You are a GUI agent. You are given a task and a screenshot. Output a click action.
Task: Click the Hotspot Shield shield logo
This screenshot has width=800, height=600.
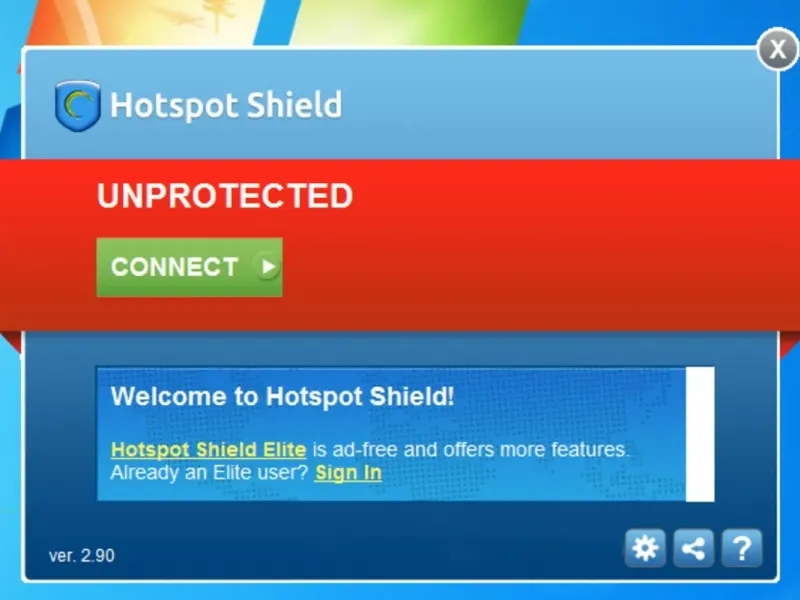[77, 106]
